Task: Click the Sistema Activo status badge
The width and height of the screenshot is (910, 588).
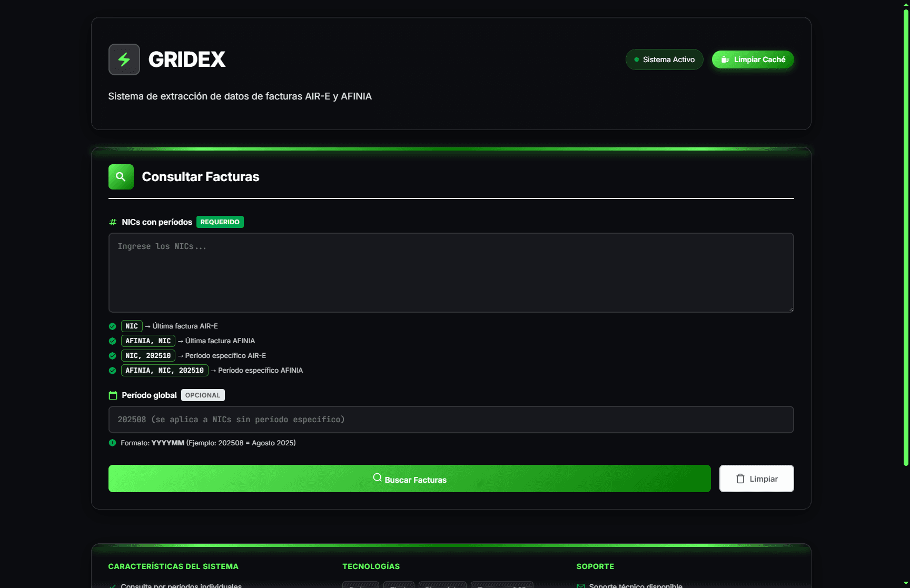Action: click(664, 59)
